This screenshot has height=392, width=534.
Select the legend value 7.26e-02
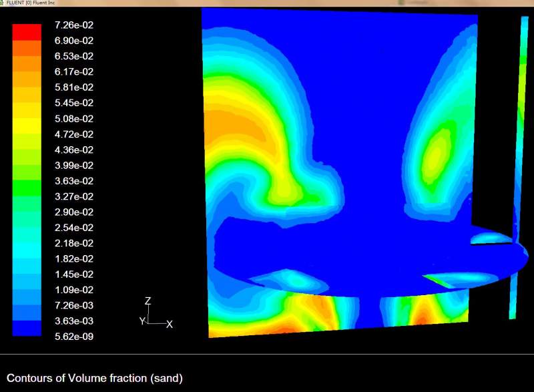74,25
